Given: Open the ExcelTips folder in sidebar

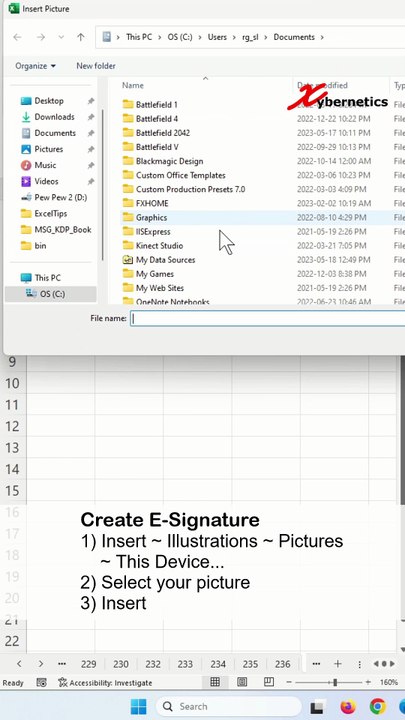Looking at the screenshot, I should point(51,214).
